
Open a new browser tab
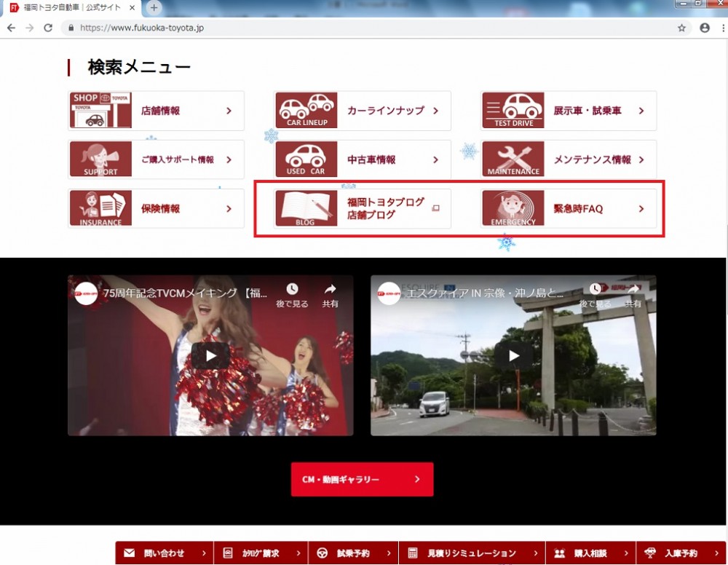click(154, 7)
